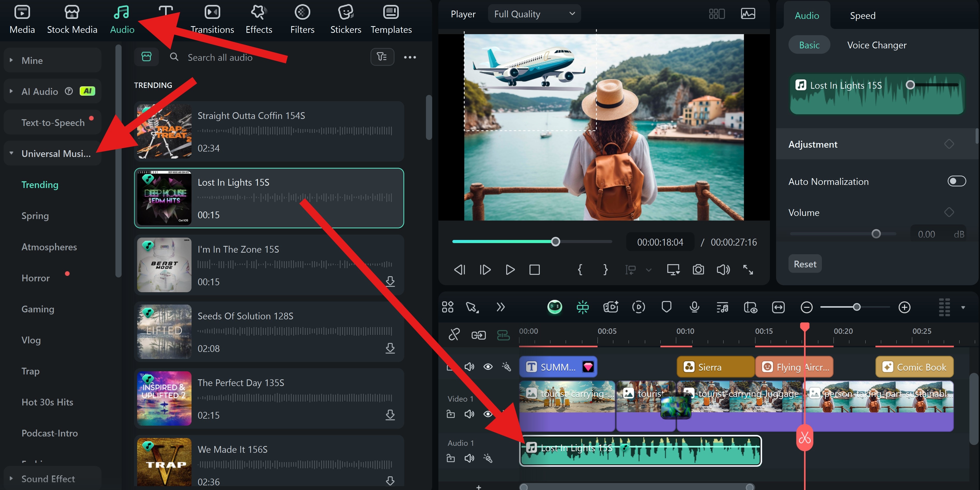Open the Filters tab
The width and height of the screenshot is (980, 490).
(x=302, y=20)
